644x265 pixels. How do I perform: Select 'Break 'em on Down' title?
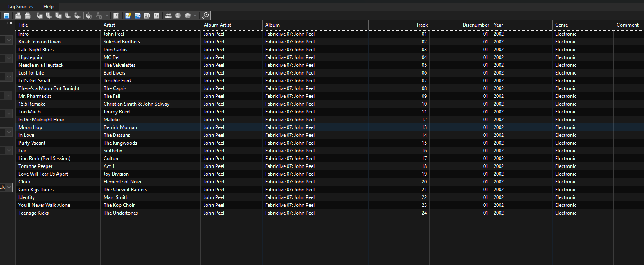click(39, 42)
